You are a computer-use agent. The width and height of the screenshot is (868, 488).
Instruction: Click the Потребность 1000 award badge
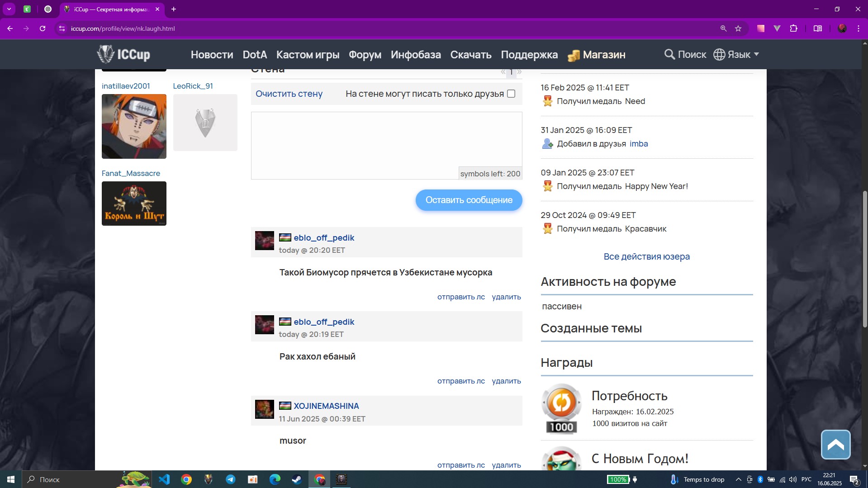point(561,409)
